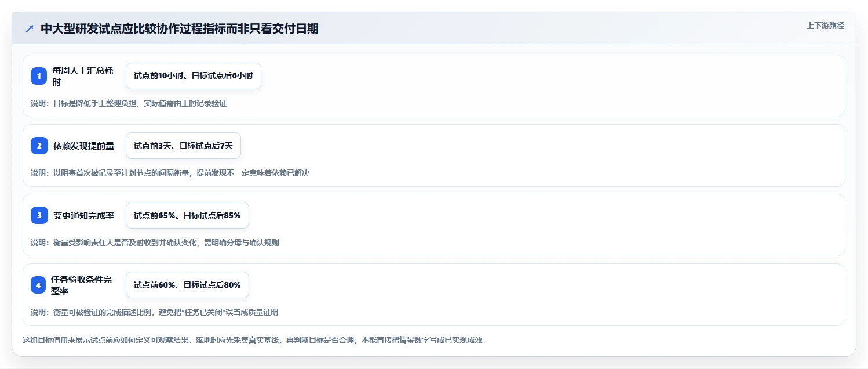Click the 试点前10小时、目标试点后6小时 chip
This screenshot has width=868, height=369.
click(x=194, y=76)
